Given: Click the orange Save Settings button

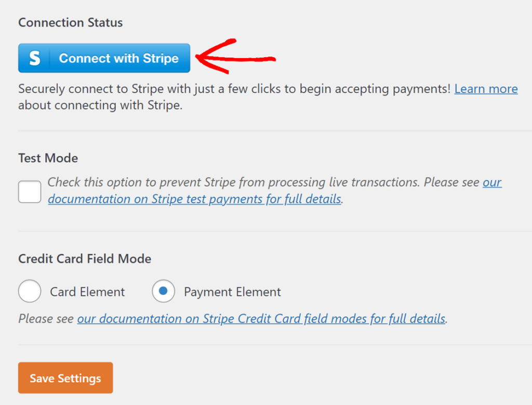Looking at the screenshot, I should click(x=65, y=377).
